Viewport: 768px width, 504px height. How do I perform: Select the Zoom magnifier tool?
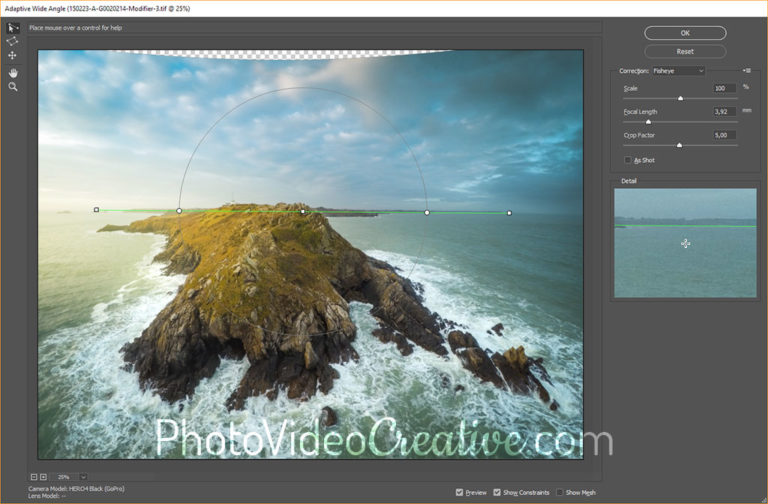[12, 87]
